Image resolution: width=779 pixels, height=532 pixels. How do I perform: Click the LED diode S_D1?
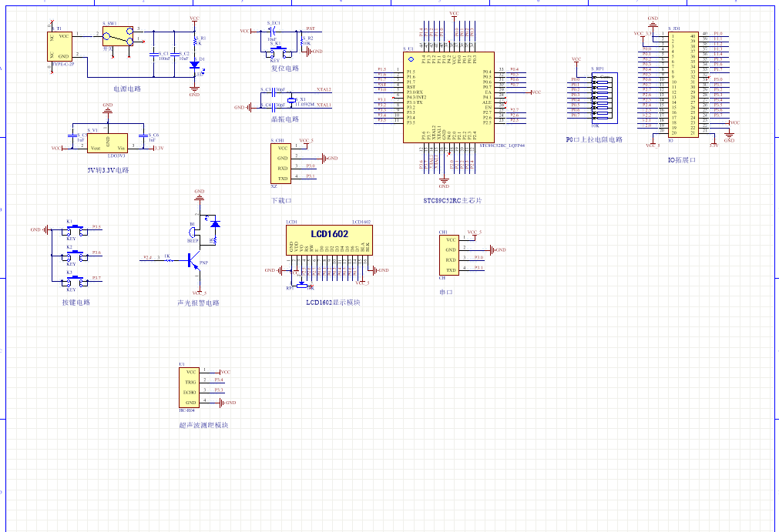193,65
